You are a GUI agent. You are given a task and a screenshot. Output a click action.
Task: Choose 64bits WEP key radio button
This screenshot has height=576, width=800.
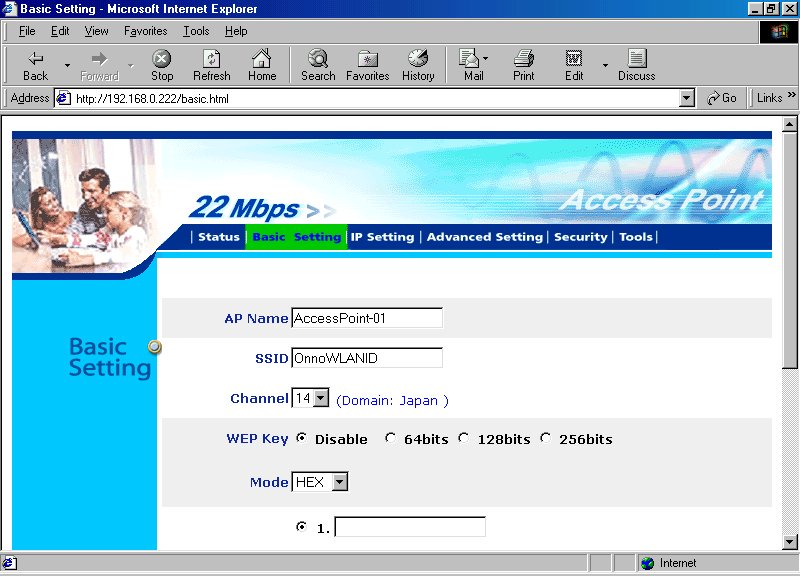point(390,439)
